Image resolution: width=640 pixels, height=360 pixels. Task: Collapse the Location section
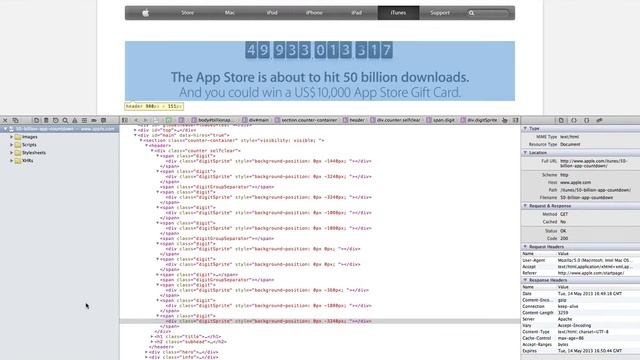pos(525,153)
